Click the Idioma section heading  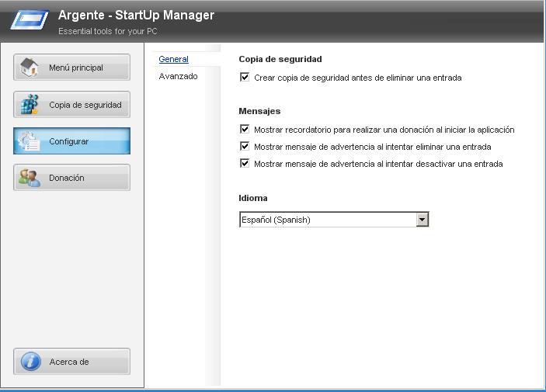(x=253, y=198)
